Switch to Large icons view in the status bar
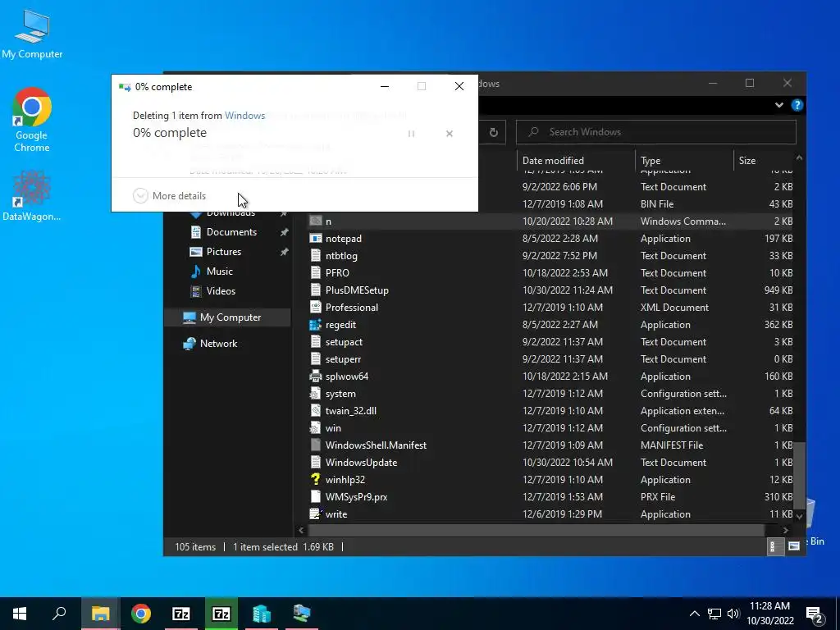This screenshot has width=840, height=630. coord(794,546)
